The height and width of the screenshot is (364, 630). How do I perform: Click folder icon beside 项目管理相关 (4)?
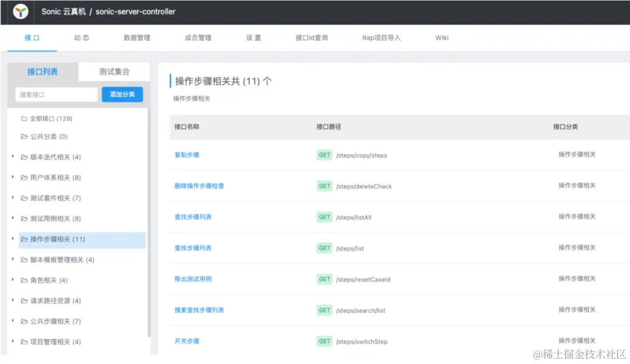(24, 342)
